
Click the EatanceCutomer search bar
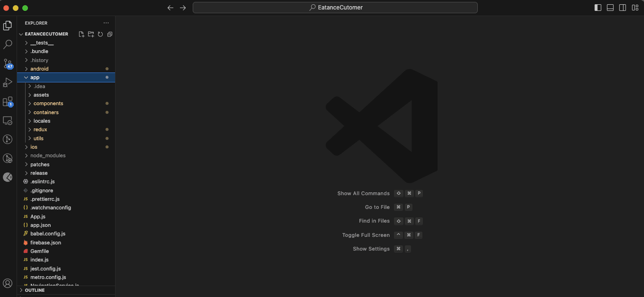(335, 8)
